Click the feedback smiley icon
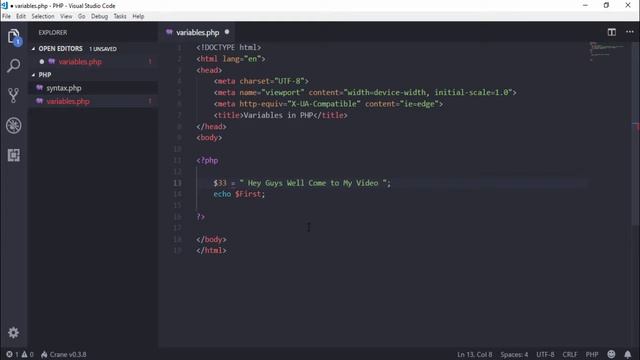640x360 pixels. [x=611, y=354]
